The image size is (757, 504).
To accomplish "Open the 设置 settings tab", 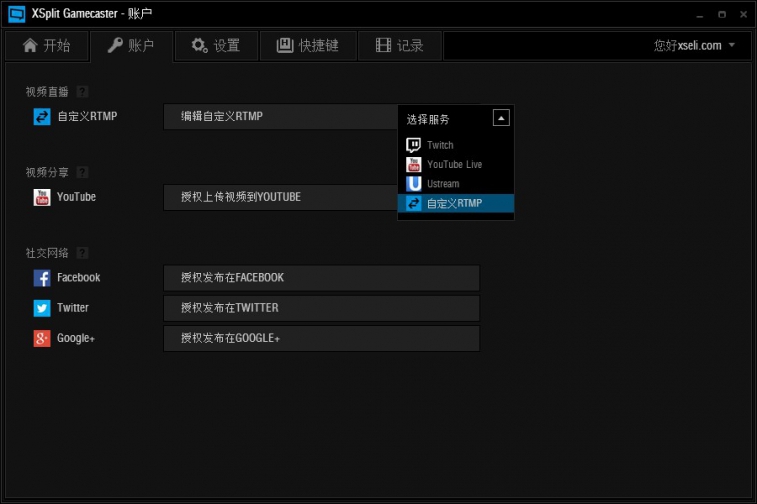I will [x=216, y=46].
